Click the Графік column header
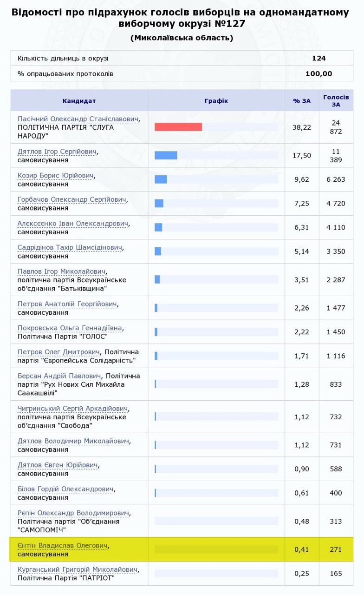Screen dimensions: 364x595 (216, 101)
